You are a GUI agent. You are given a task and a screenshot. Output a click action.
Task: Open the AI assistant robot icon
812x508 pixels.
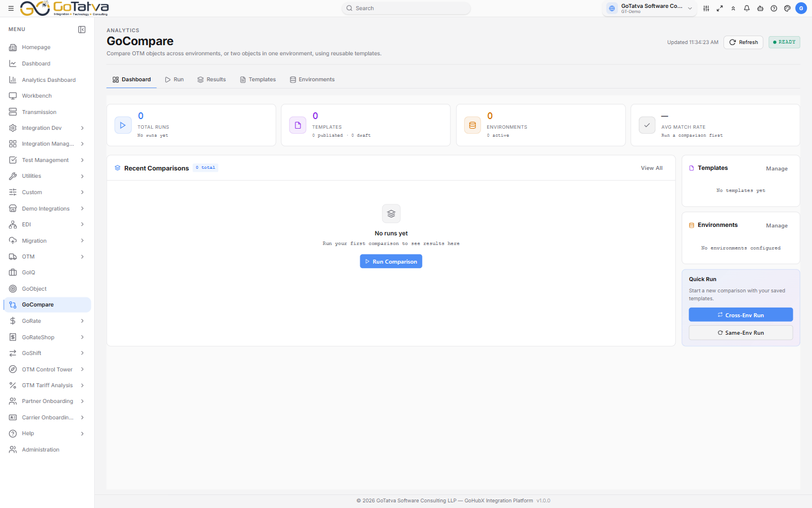click(760, 8)
